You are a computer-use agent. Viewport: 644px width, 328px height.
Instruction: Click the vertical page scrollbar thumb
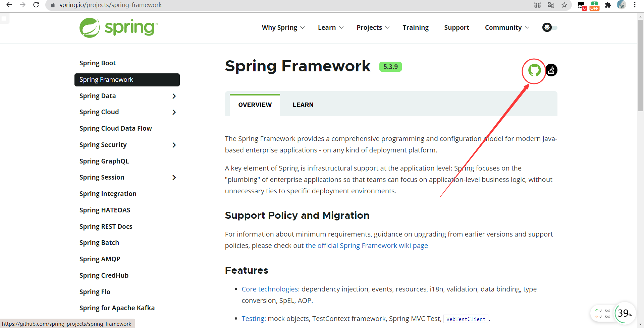640,65
